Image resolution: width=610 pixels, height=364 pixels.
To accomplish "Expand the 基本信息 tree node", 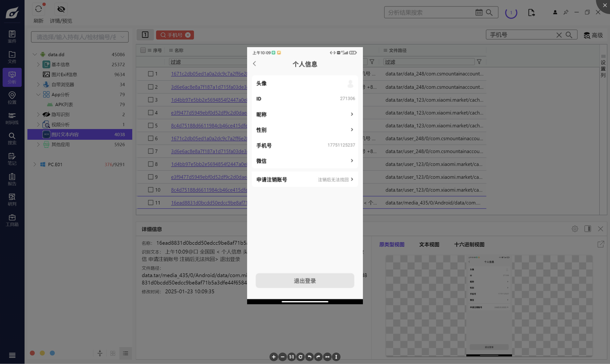I will click(x=38, y=64).
